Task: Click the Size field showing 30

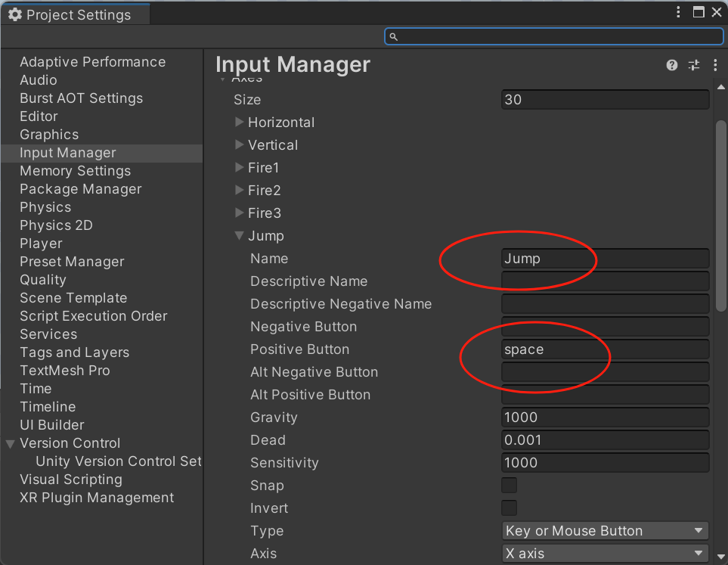Action: (x=605, y=99)
